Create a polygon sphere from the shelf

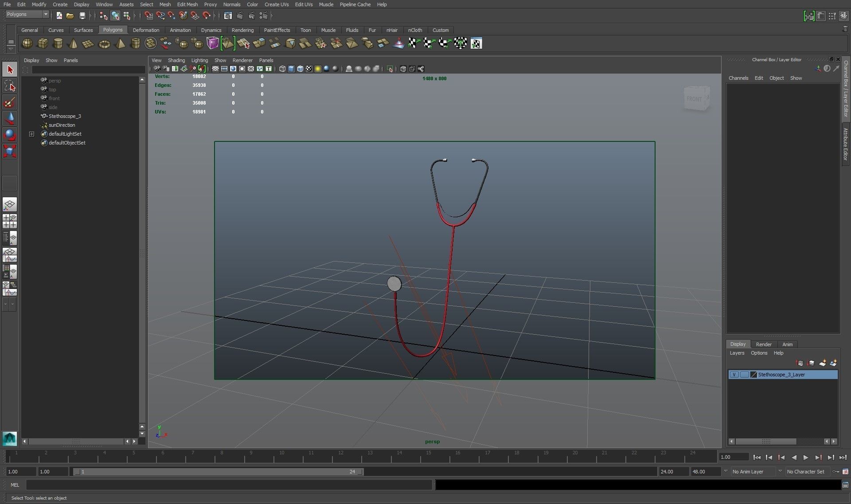(27, 43)
